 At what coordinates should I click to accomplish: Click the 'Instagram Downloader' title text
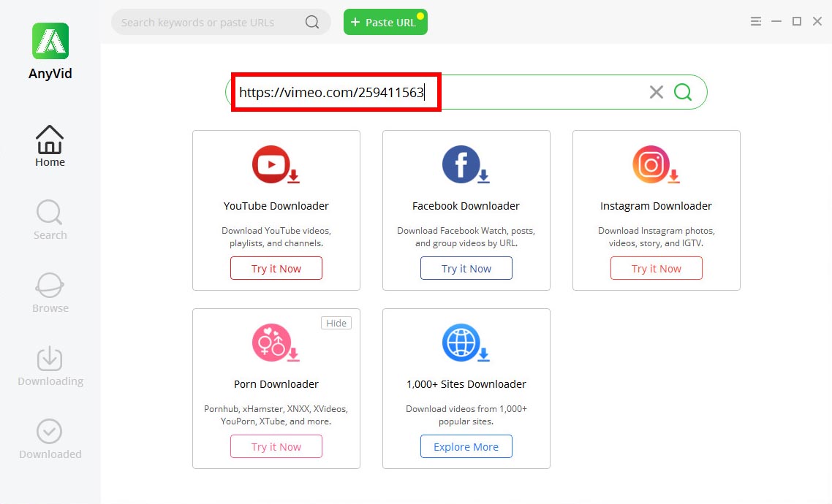click(x=656, y=206)
